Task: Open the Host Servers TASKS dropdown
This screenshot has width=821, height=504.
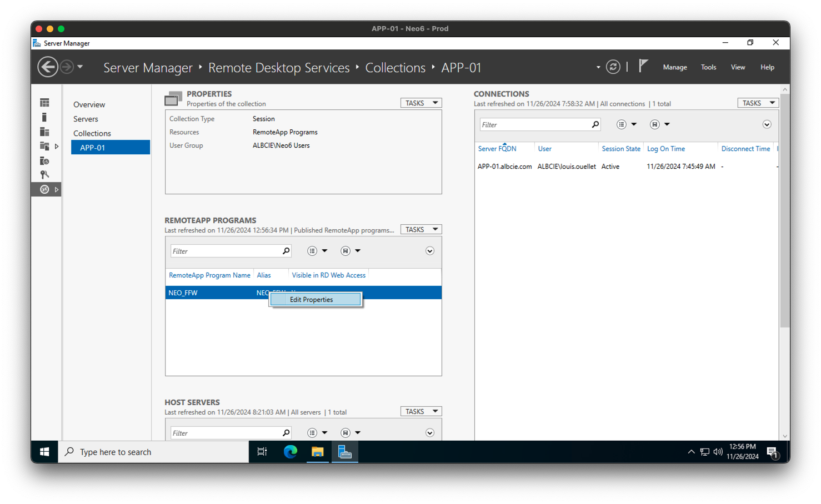Action: [x=420, y=411]
